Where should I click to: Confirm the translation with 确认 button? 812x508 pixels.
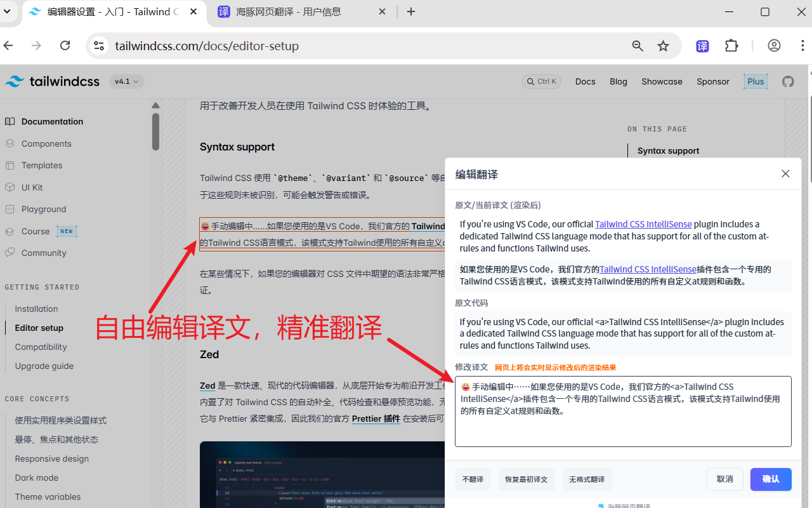point(771,479)
